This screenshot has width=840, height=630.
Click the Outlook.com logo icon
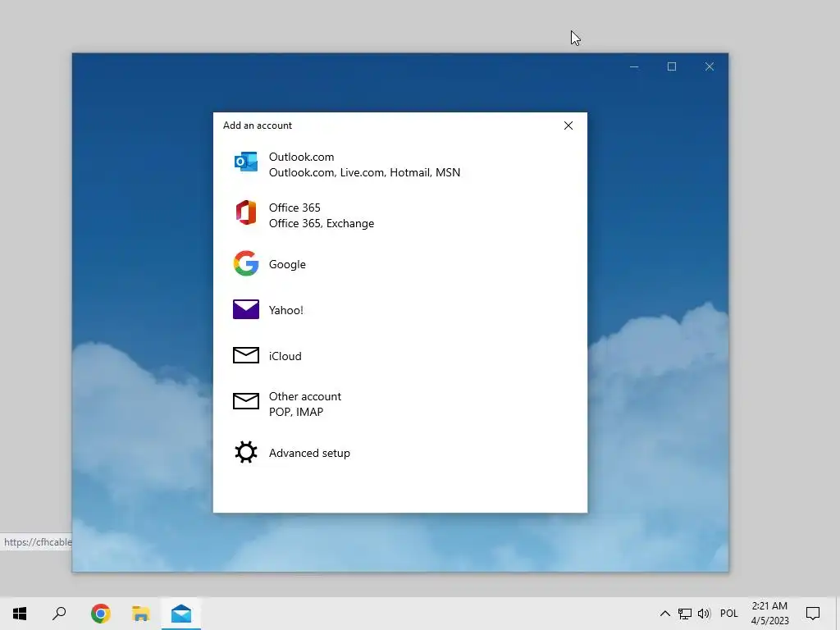pyautogui.click(x=246, y=162)
